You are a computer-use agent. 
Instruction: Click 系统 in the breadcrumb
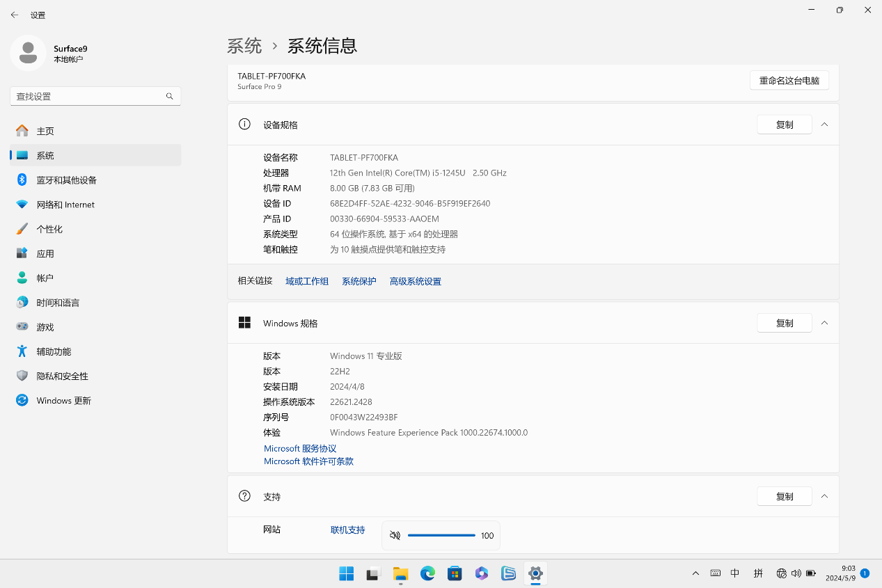(244, 46)
